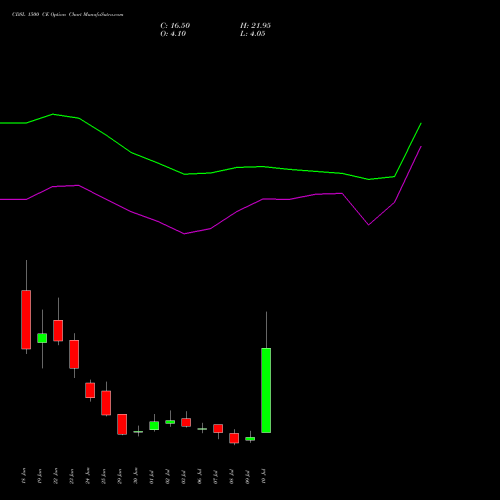
Task: Click the close value 'C: 16.50'
Action: coord(175,26)
